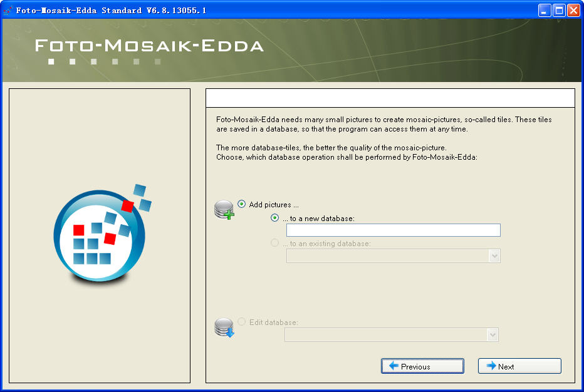
Task: Close the Foto-Mosaik-Edda window
Action: 573,10
